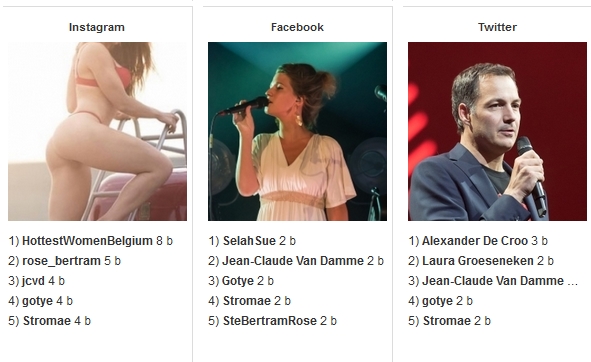This screenshot has width=591, height=362.
Task: Select the Twitter column heading
Action: [498, 27]
